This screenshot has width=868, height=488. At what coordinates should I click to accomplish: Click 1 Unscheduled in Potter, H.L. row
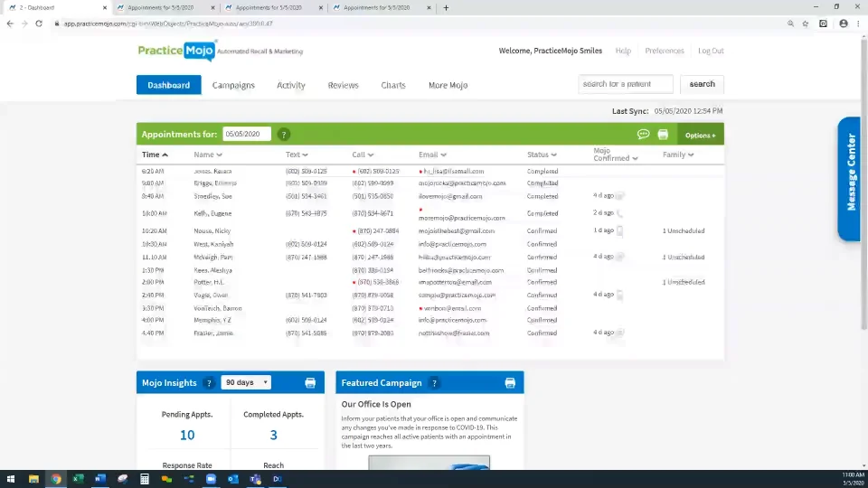coord(684,282)
